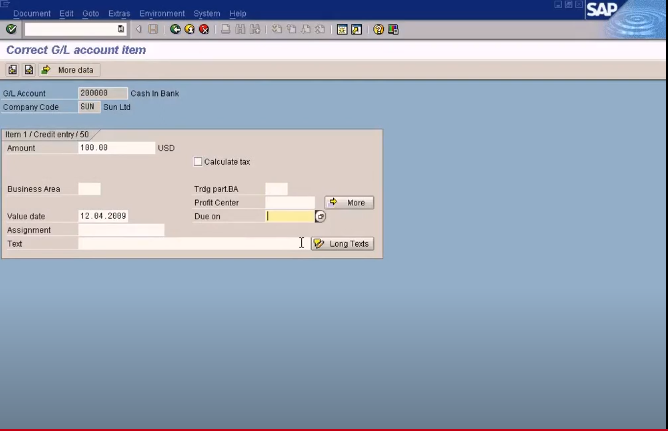Open the Document menu
This screenshot has width=668, height=431.
[x=32, y=13]
